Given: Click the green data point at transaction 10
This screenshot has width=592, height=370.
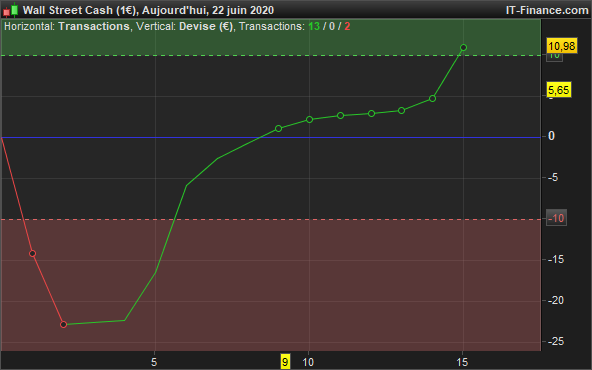Looking at the screenshot, I should (x=309, y=120).
